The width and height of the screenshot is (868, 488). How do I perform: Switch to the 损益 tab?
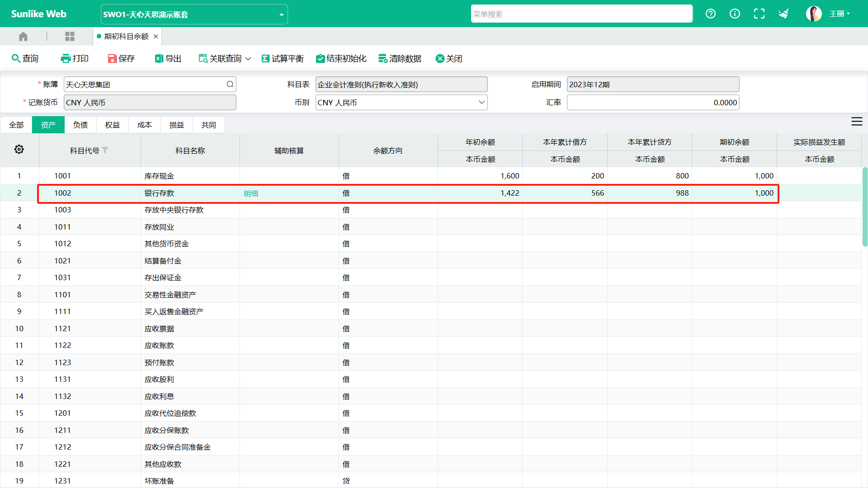(x=177, y=125)
